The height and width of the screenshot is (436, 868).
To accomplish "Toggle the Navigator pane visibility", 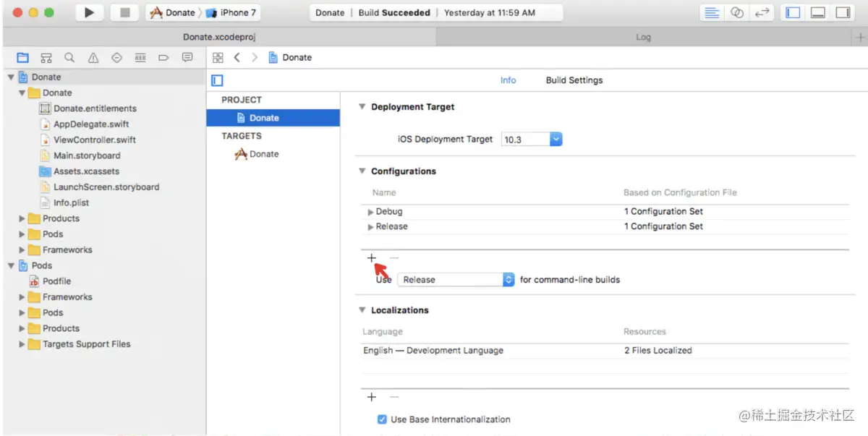I will point(793,13).
